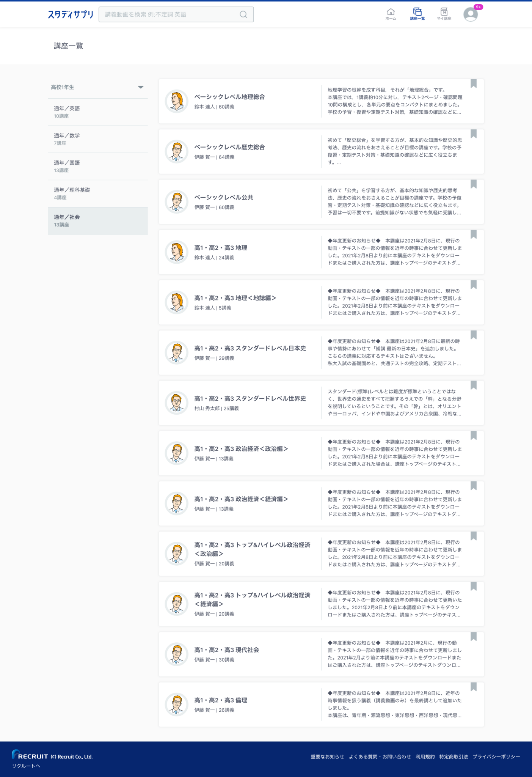The height and width of the screenshot is (777, 532).
Task: Open the ホーム home icon
Action: click(391, 14)
